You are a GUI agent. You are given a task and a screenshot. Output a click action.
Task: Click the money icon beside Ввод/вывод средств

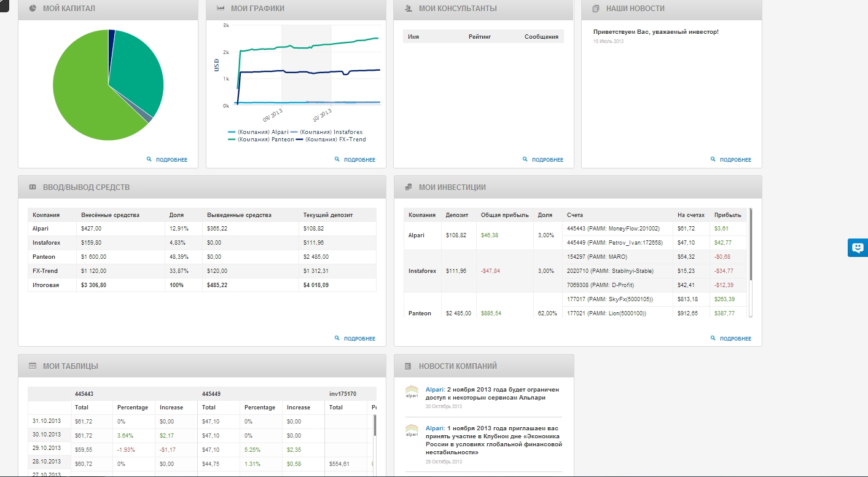pyautogui.click(x=33, y=187)
